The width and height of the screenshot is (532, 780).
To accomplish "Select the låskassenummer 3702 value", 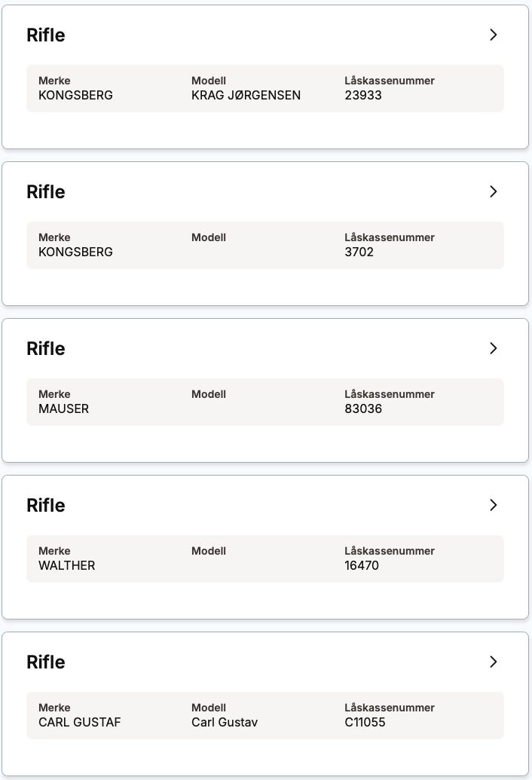I will point(359,252).
